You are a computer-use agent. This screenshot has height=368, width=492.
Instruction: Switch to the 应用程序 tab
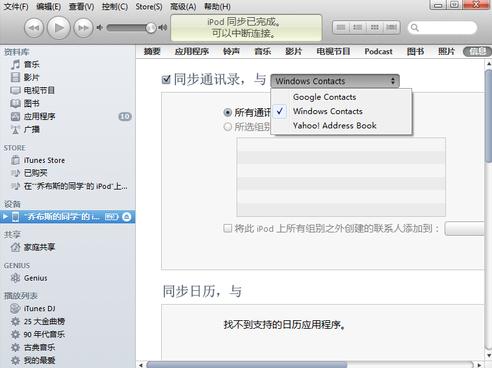point(192,52)
